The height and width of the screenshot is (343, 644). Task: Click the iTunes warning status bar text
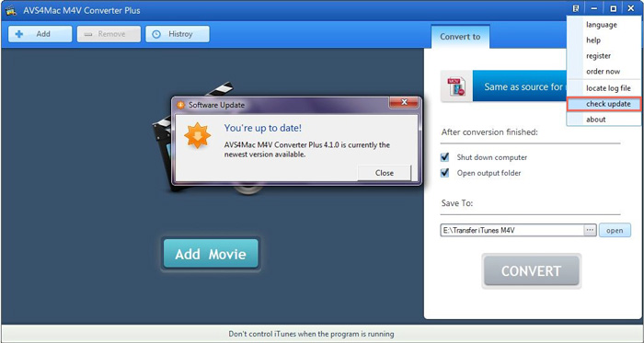(x=311, y=334)
